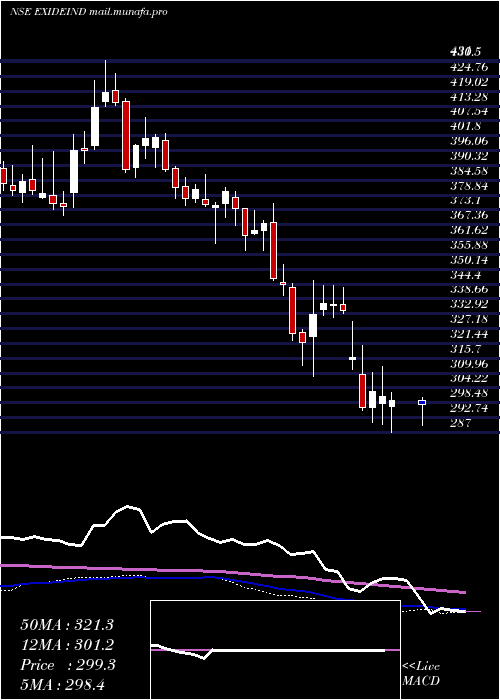Click the 407.54 price axis label
This screenshot has width=500, height=700.
coord(468,112)
